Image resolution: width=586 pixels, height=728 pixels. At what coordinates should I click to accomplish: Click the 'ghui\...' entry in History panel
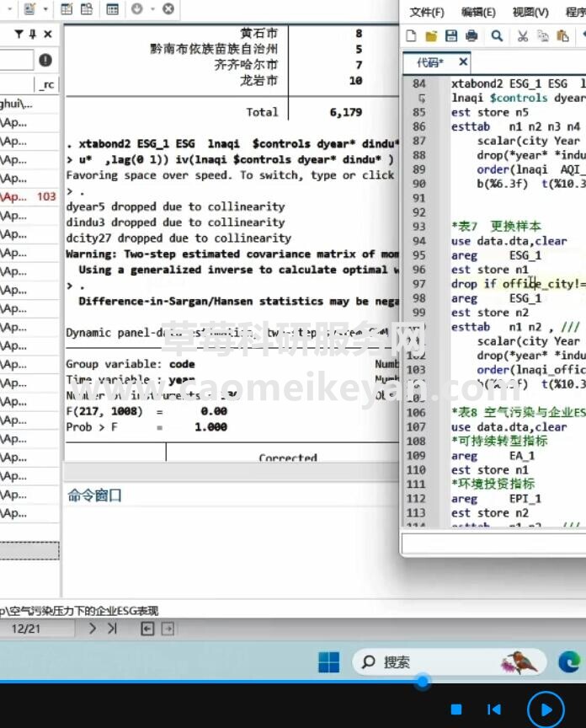[x=29, y=104]
